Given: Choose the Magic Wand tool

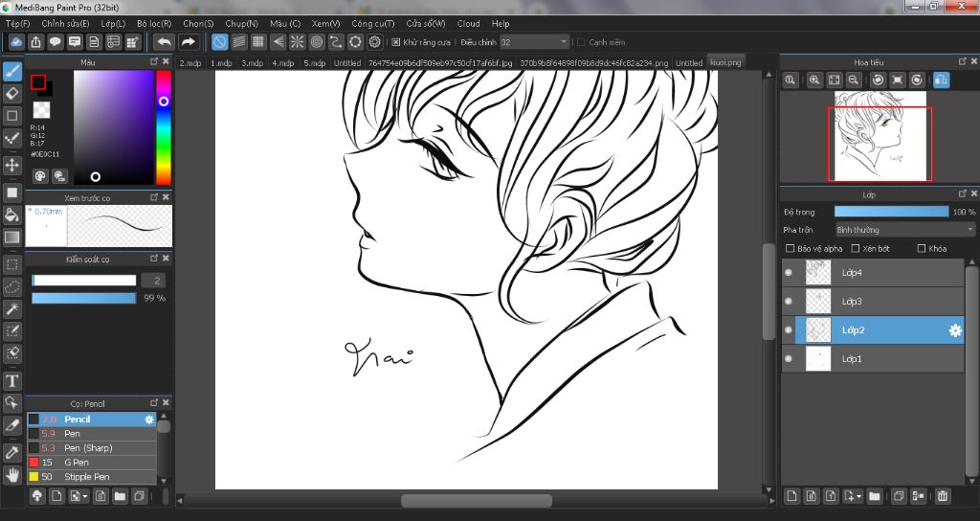Looking at the screenshot, I should 11,309.
